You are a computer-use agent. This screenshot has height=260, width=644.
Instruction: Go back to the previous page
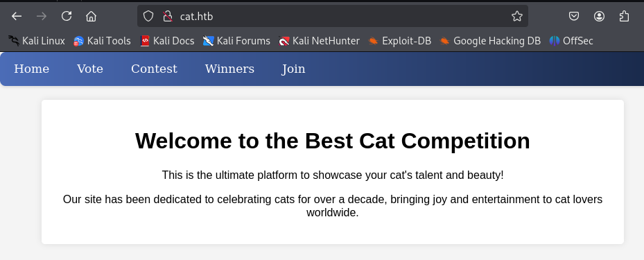click(x=17, y=16)
